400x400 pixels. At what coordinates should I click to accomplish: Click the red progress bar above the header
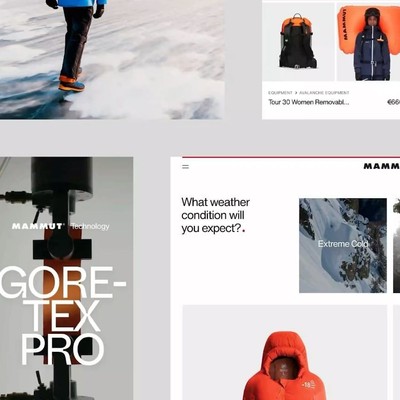click(291, 157)
